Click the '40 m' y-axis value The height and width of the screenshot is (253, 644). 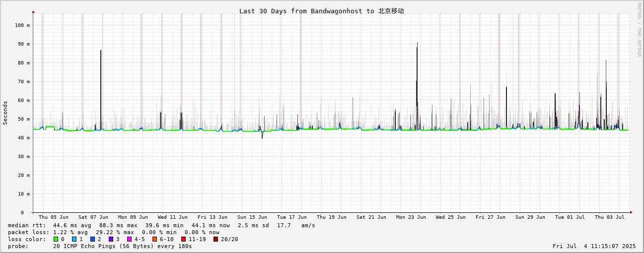[x=23, y=137]
